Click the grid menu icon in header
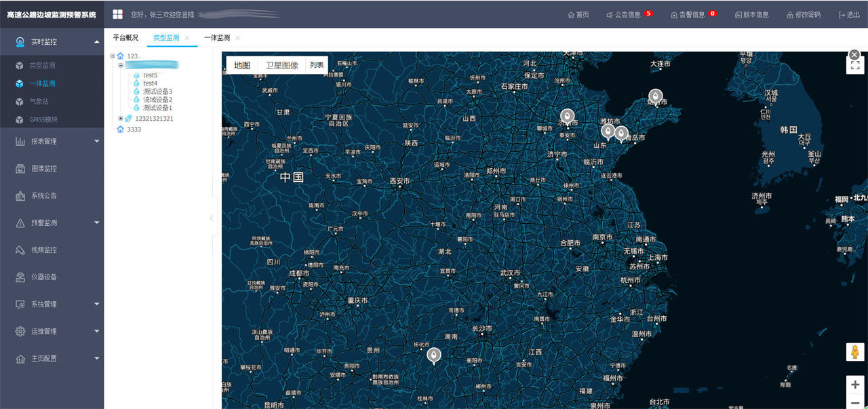This screenshot has width=868, height=409. point(118,14)
